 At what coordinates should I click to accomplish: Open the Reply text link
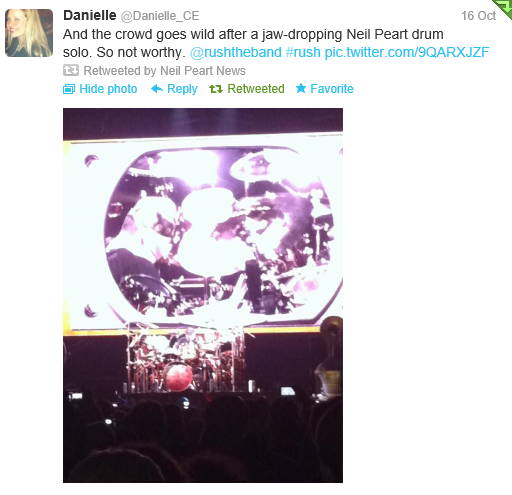pyautogui.click(x=182, y=89)
